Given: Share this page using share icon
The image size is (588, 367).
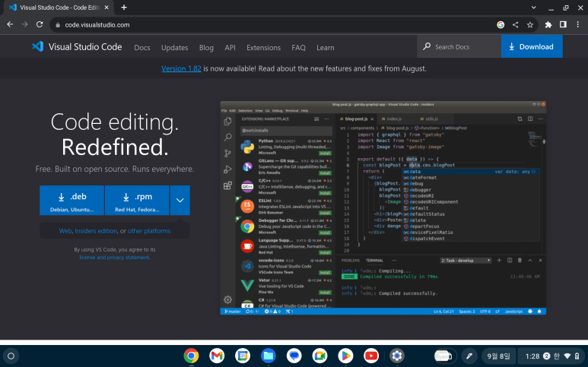Looking at the screenshot, I should click(515, 25).
